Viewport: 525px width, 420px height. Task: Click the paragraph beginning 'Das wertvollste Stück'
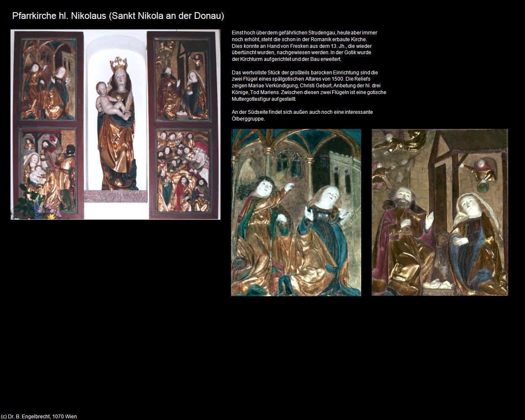coord(309,86)
